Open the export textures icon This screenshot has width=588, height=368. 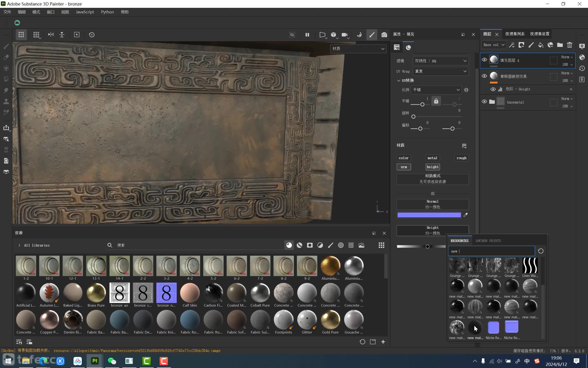coord(6,128)
